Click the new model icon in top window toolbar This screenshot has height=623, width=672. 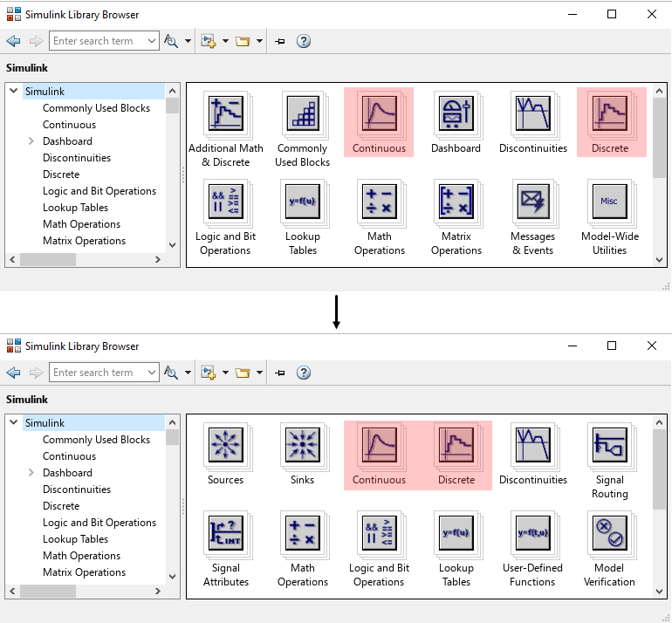point(209,41)
